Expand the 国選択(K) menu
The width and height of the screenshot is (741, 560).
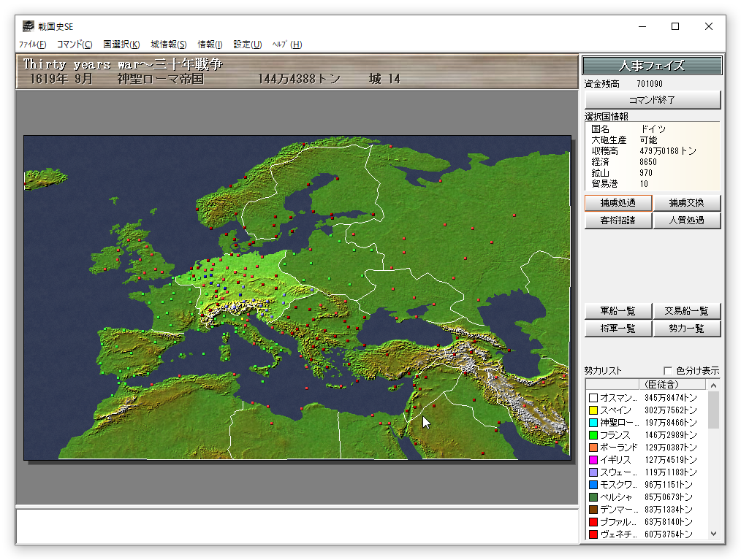pos(121,45)
